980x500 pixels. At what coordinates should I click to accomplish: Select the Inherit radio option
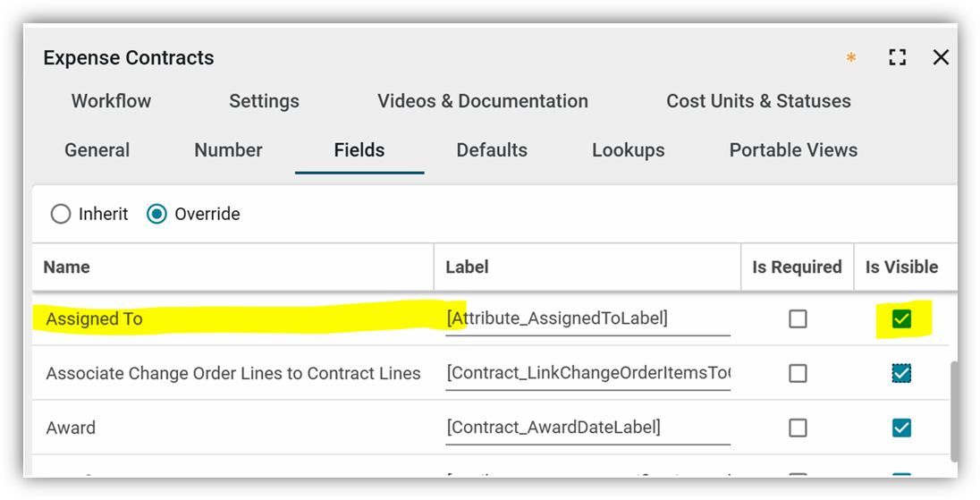click(61, 215)
